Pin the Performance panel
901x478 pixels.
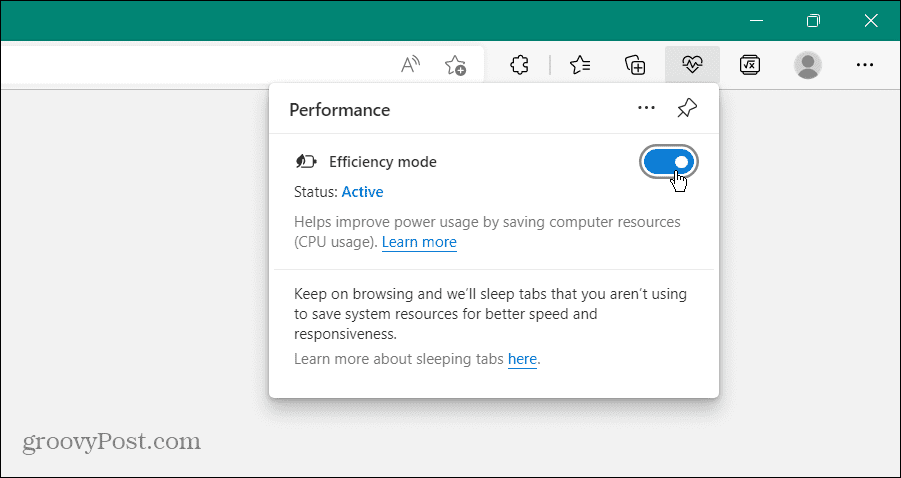(x=687, y=109)
